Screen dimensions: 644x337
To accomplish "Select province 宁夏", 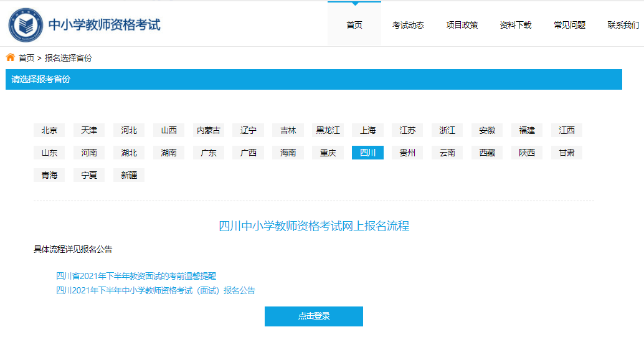I will coord(89,175).
